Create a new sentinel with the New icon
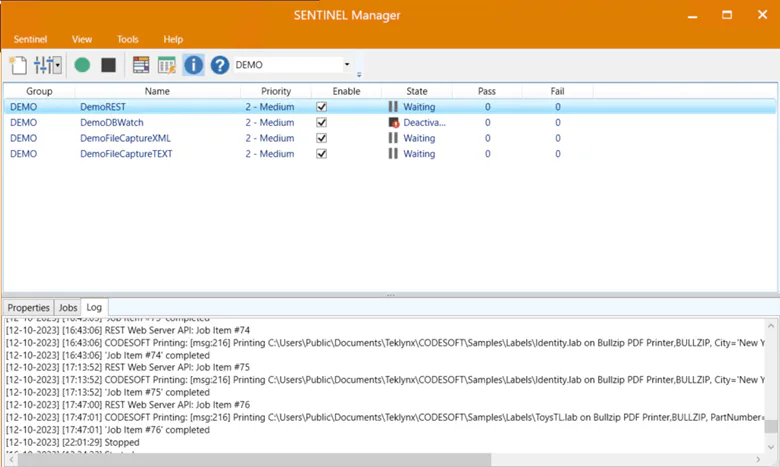Image resolution: width=780 pixels, height=467 pixels. (x=18, y=65)
